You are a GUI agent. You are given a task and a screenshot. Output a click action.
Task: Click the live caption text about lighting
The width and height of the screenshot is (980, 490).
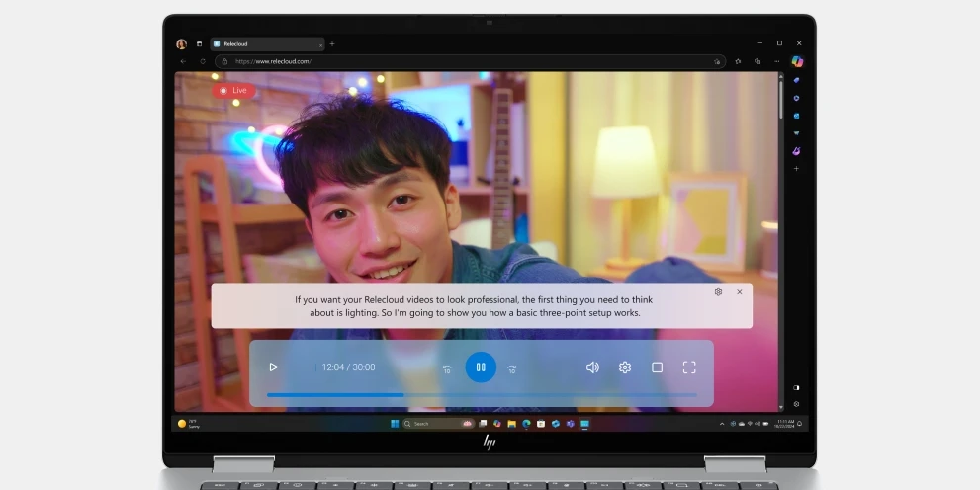[x=475, y=306]
